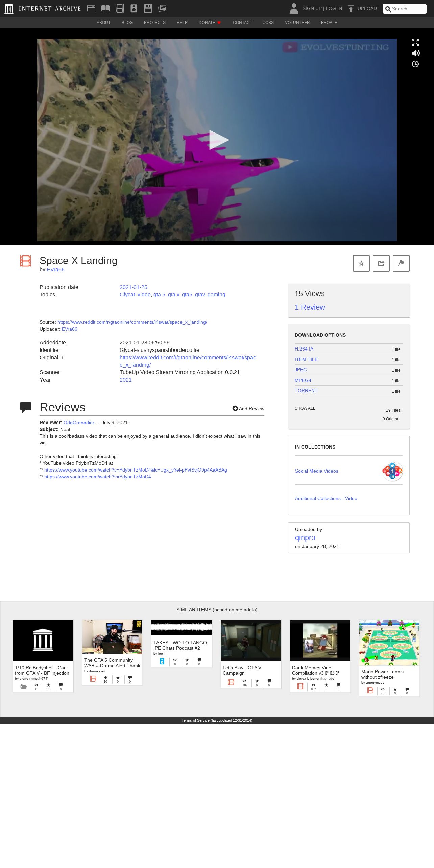
Task: Open author EVra66 link under title
Action: tap(55, 270)
